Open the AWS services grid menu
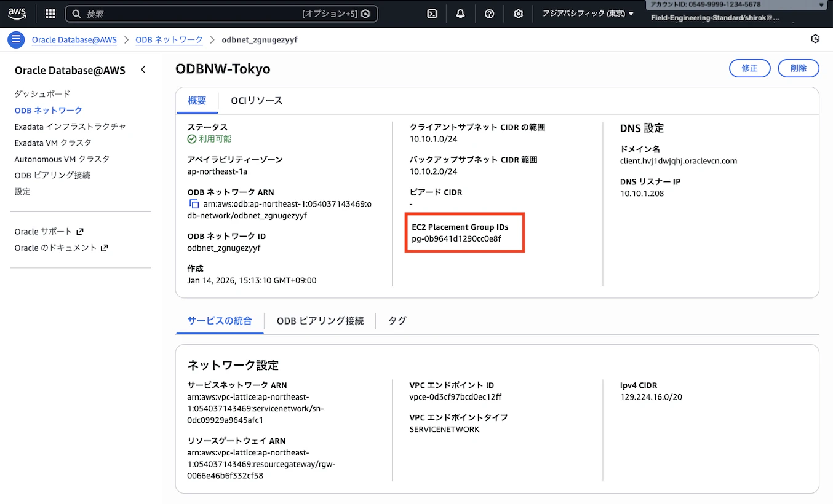 point(50,14)
